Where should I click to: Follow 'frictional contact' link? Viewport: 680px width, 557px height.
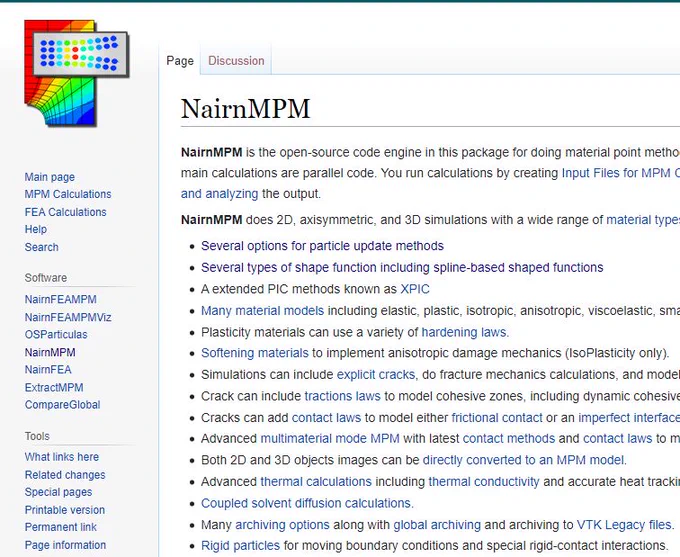click(x=497, y=418)
